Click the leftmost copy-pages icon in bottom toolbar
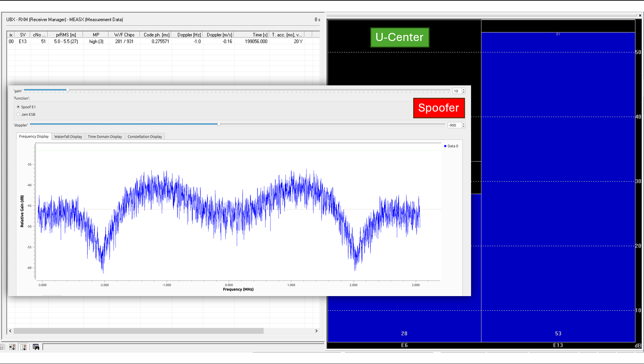This screenshot has width=644, height=364. tap(3, 347)
